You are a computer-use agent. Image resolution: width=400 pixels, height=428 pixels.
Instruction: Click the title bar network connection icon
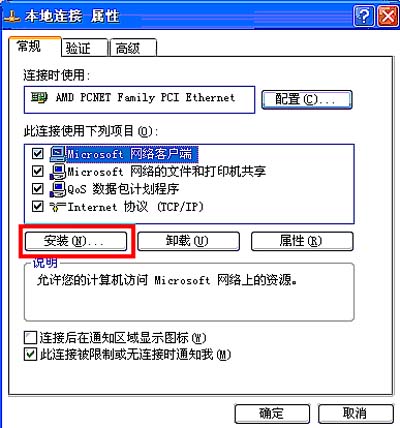12,16
